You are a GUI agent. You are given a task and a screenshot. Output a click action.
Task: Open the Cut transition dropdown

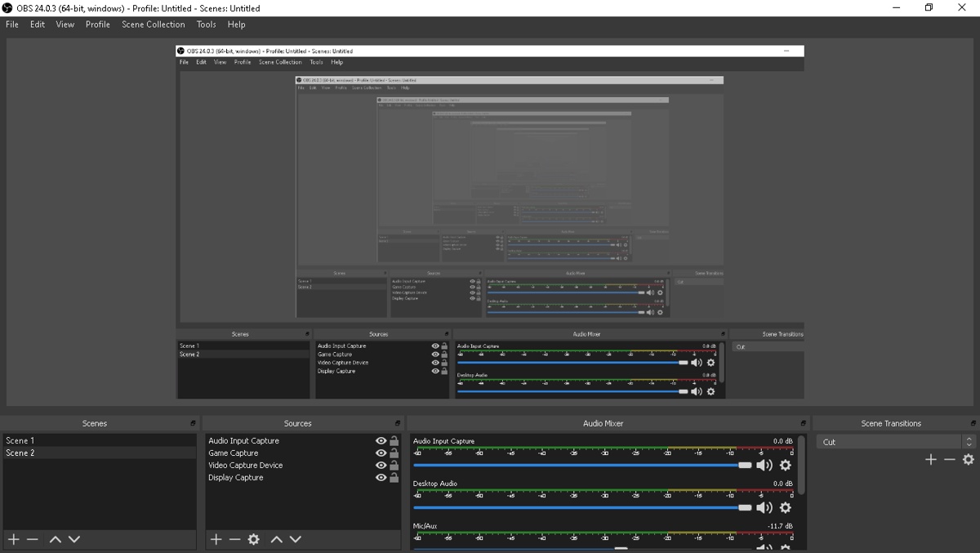tap(896, 442)
